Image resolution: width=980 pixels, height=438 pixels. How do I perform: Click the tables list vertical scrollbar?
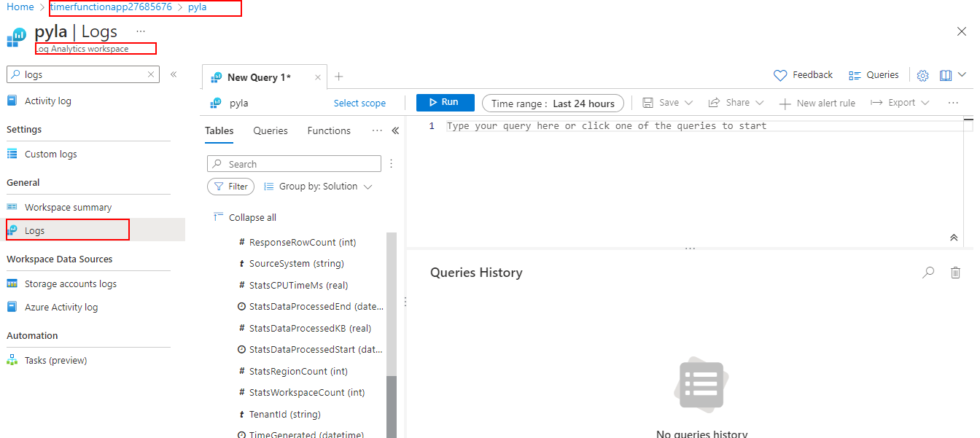click(392, 406)
